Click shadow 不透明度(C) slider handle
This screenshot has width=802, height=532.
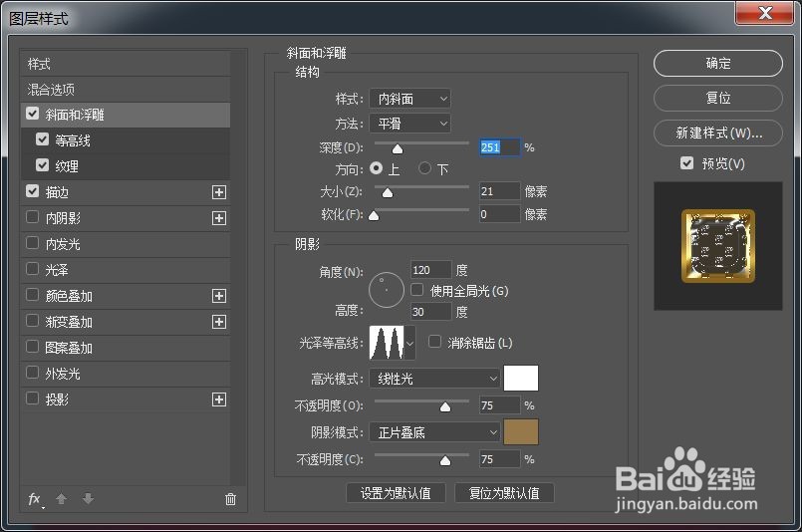click(x=445, y=461)
